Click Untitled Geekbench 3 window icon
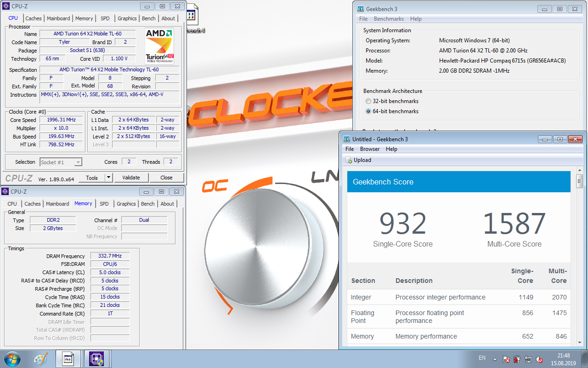The height and width of the screenshot is (368, 588). point(346,139)
